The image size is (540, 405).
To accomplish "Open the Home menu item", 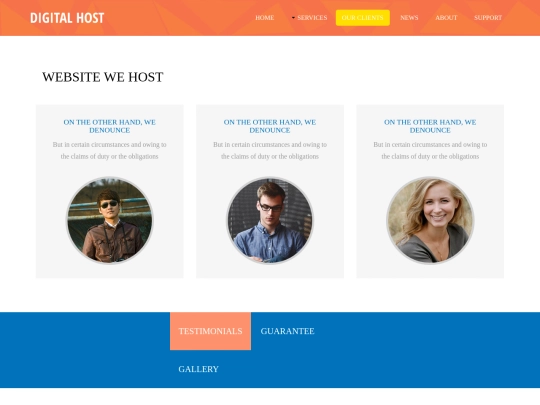I will (264, 18).
